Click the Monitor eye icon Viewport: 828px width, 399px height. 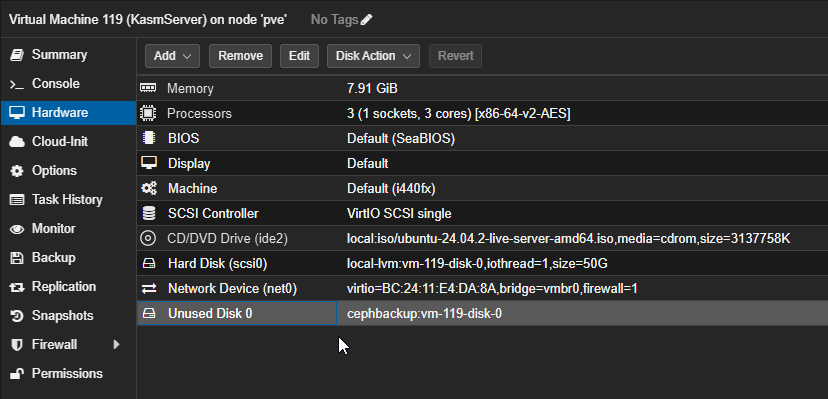pyautogui.click(x=17, y=229)
